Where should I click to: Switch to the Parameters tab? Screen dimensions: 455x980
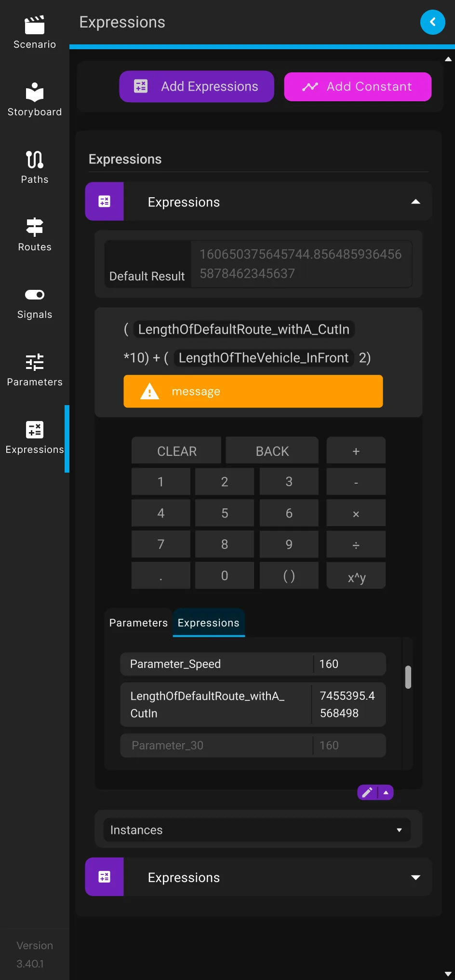tap(138, 623)
